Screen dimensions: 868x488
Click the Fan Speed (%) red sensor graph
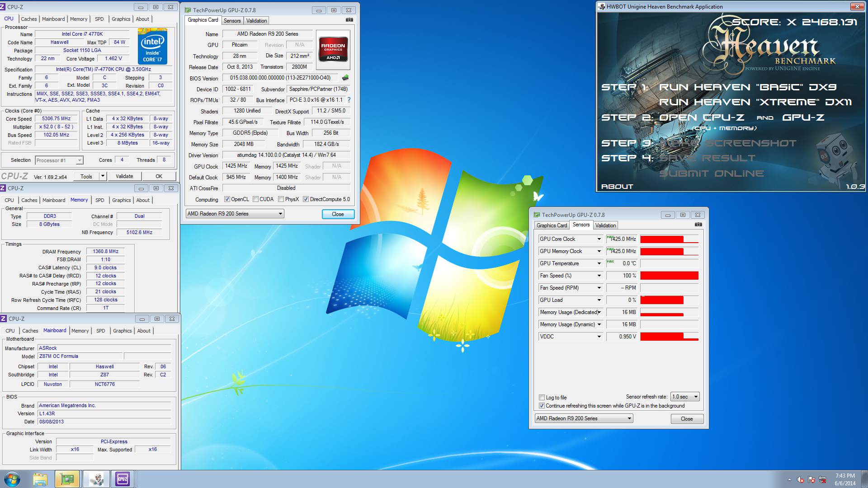tap(670, 276)
